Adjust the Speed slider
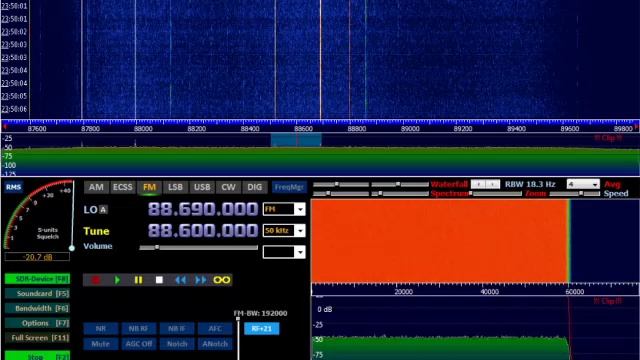This screenshot has height=360, width=640. tap(575, 193)
